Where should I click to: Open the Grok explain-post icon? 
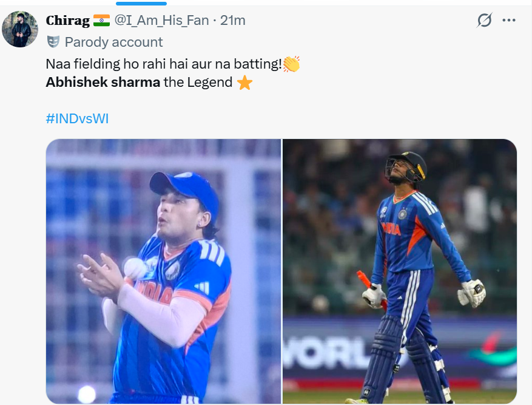click(x=484, y=21)
